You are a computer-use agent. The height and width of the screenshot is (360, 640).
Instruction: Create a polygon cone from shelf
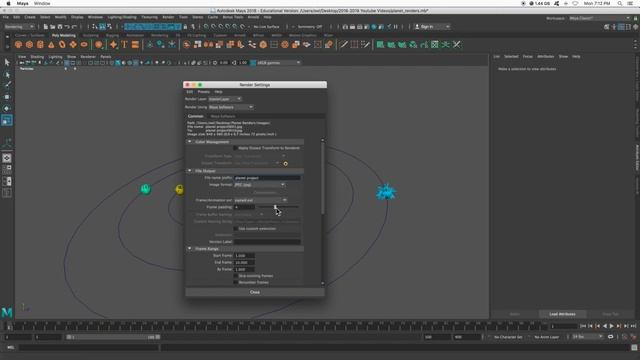51,44
